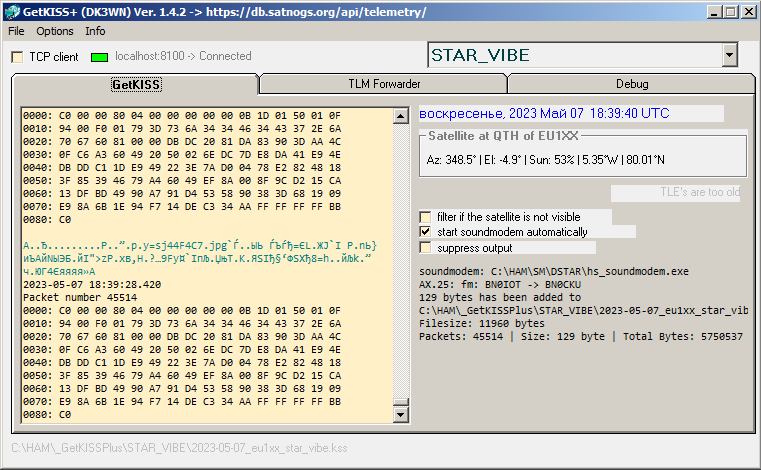Click the STAR_VIBE satellite name field

pos(575,55)
